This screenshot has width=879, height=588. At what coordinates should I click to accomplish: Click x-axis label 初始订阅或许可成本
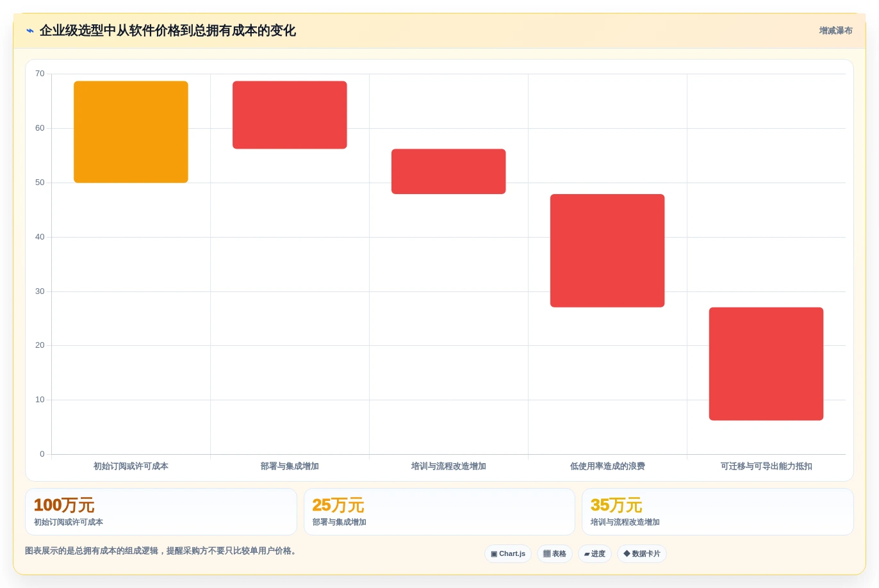point(131,466)
